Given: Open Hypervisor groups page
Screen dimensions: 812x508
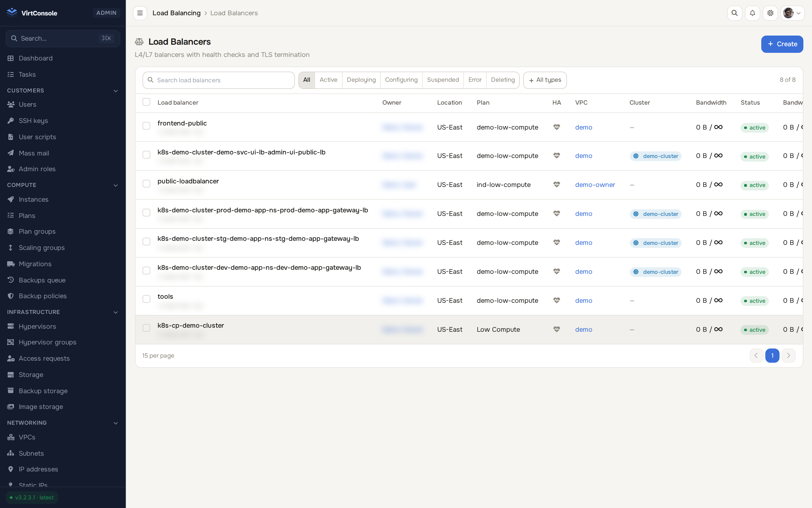Looking at the screenshot, I should pyautogui.click(x=63, y=342).
